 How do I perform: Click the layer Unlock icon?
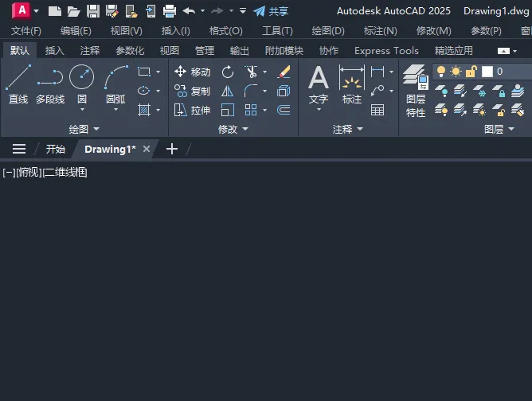point(499,110)
